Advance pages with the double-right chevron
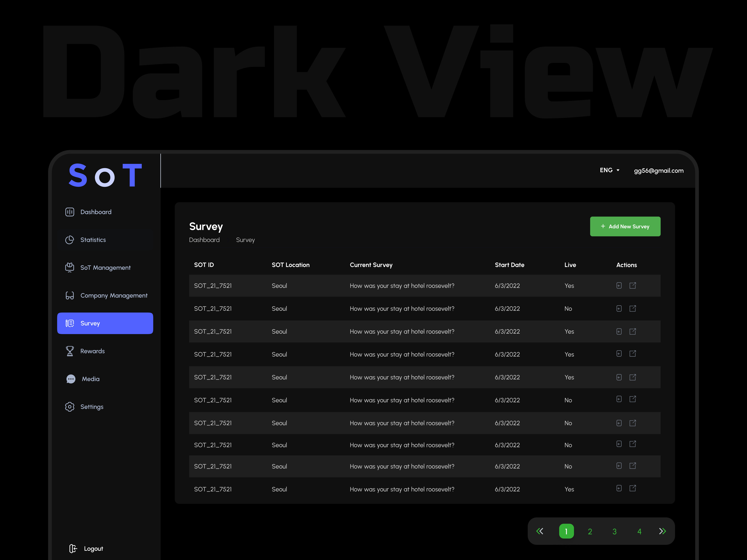 coord(662,531)
